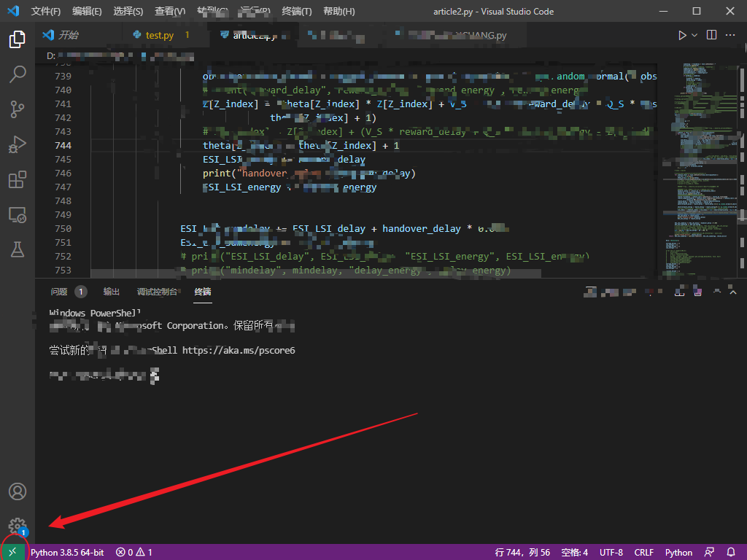The width and height of the screenshot is (747, 560).
Task: Change file encoding UTF-8
Action: click(611, 553)
